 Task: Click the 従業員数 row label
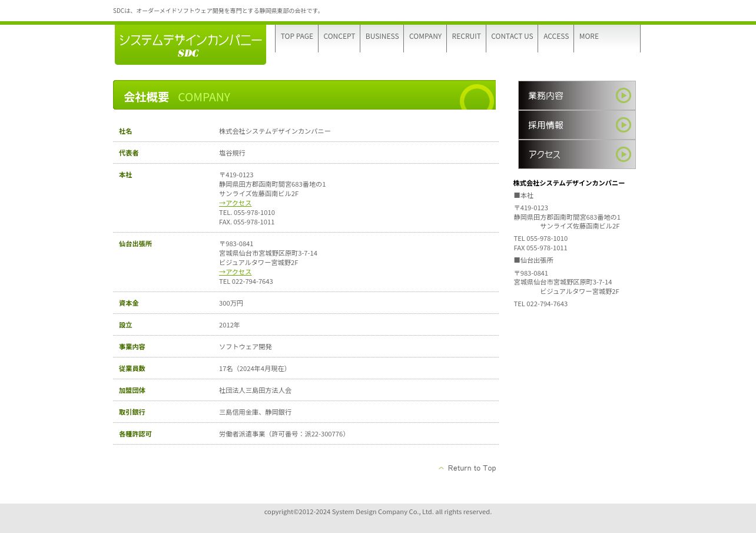132,369
